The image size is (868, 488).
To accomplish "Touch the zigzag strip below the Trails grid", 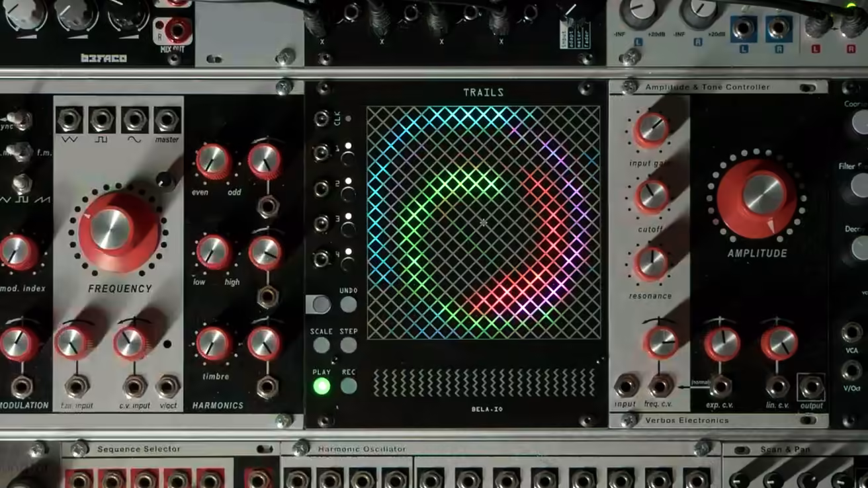I will (x=484, y=382).
